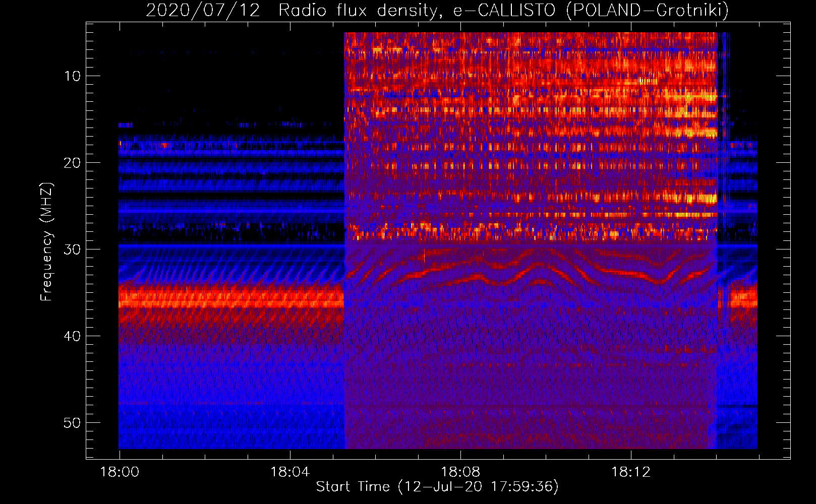This screenshot has height=504, width=816.
Task: Click the 40 MHz frequency tick label
Action: click(x=73, y=336)
